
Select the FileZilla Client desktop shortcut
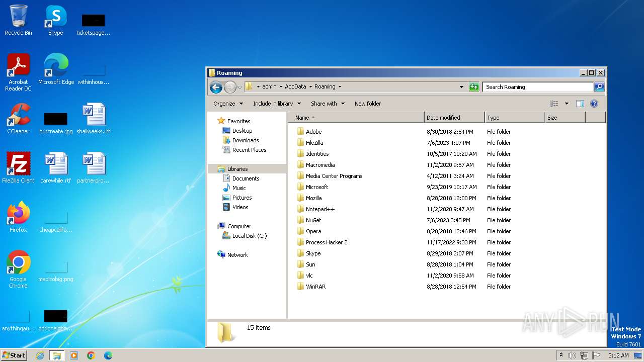pos(18,167)
